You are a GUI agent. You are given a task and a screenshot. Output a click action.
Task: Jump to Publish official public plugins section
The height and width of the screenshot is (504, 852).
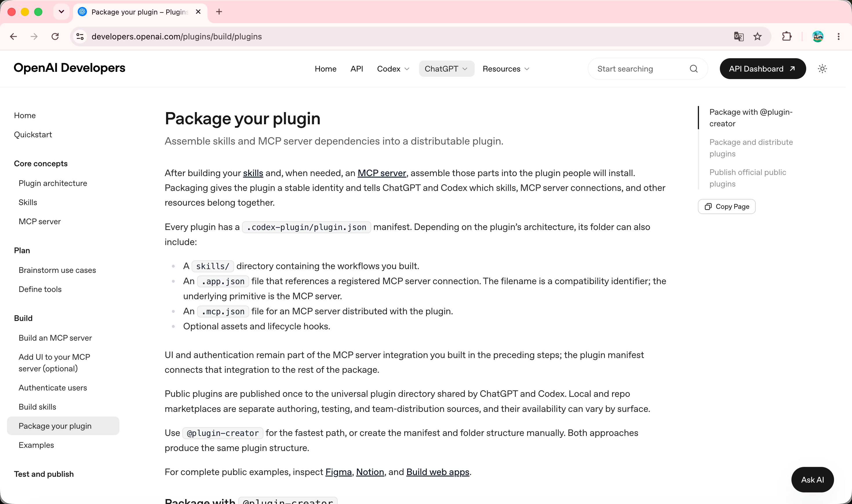[748, 178]
